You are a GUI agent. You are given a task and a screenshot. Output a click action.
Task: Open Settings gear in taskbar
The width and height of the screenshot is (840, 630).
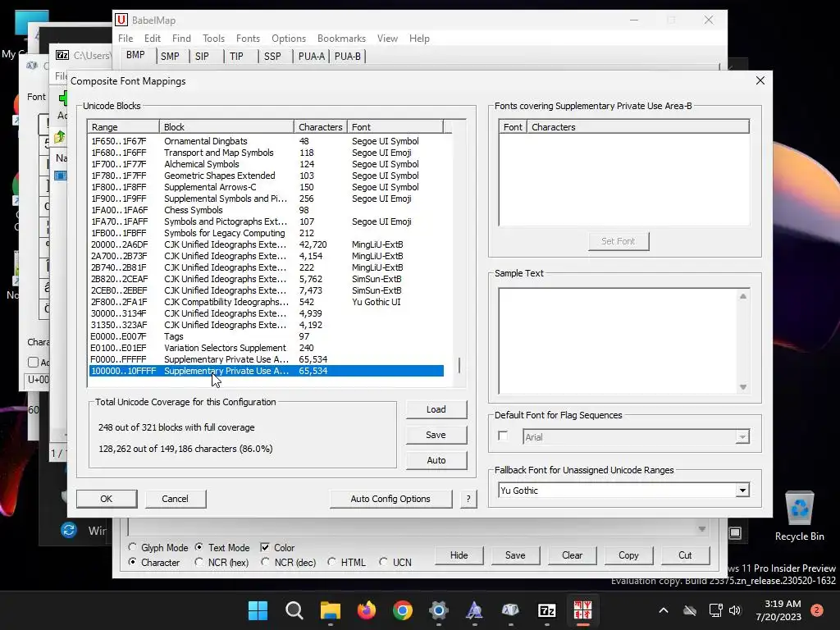click(438, 610)
